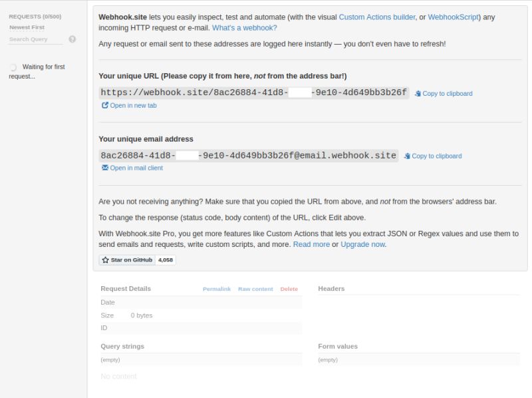Focus the Search Query input field
532x398 pixels.
(x=36, y=39)
